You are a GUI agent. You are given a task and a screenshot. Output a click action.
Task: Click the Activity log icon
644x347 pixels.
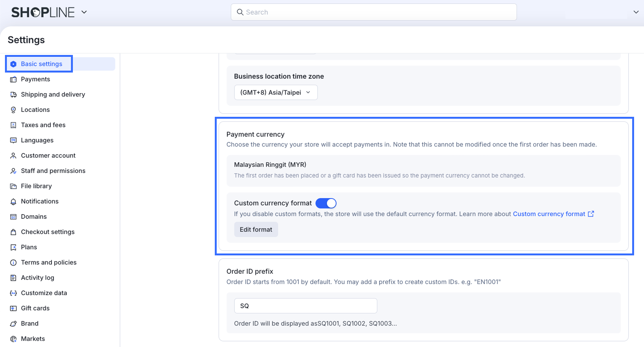click(13, 278)
